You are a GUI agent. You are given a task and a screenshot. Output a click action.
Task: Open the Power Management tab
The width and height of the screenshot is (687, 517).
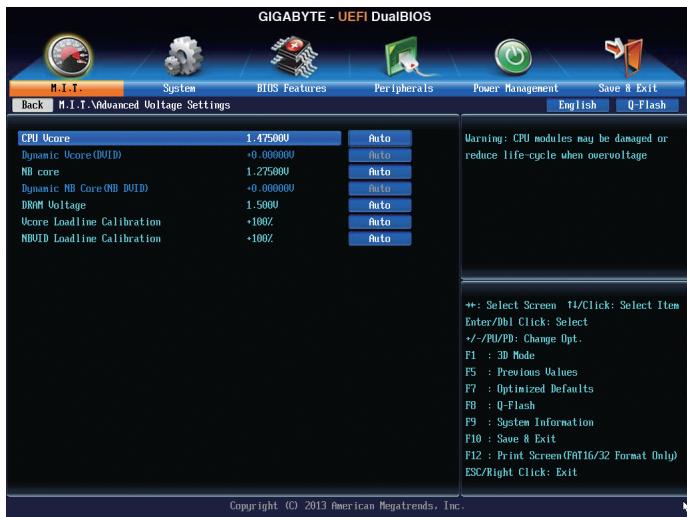pyautogui.click(x=516, y=89)
